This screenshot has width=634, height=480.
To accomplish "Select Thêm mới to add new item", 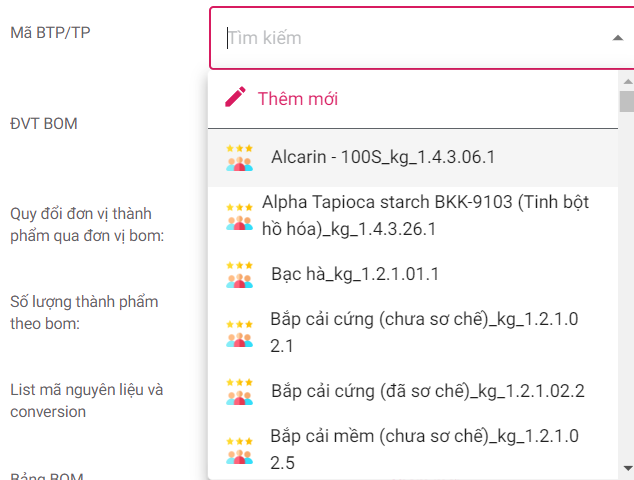I will (x=298, y=99).
